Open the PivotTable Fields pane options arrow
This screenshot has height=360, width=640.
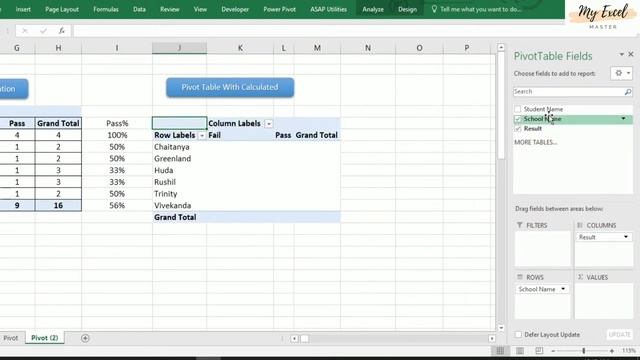pyautogui.click(x=622, y=54)
